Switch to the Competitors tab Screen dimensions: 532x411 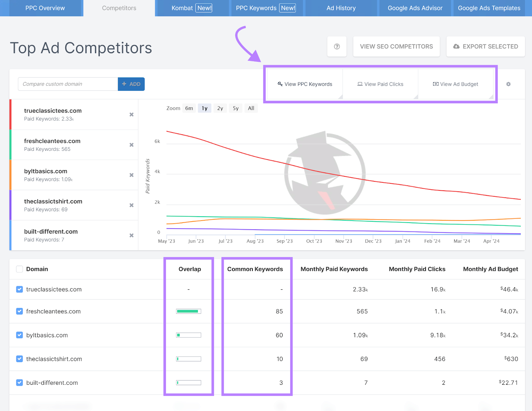click(x=119, y=8)
